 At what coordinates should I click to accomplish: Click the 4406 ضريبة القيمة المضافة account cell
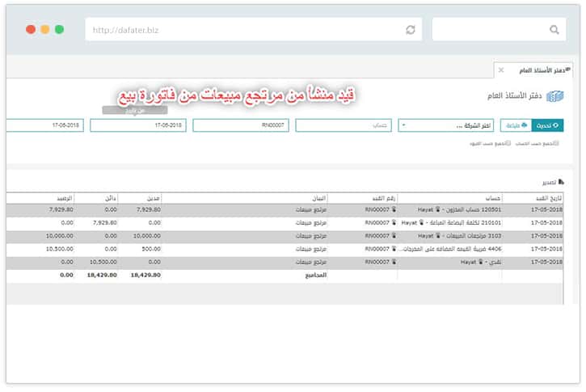449,249
